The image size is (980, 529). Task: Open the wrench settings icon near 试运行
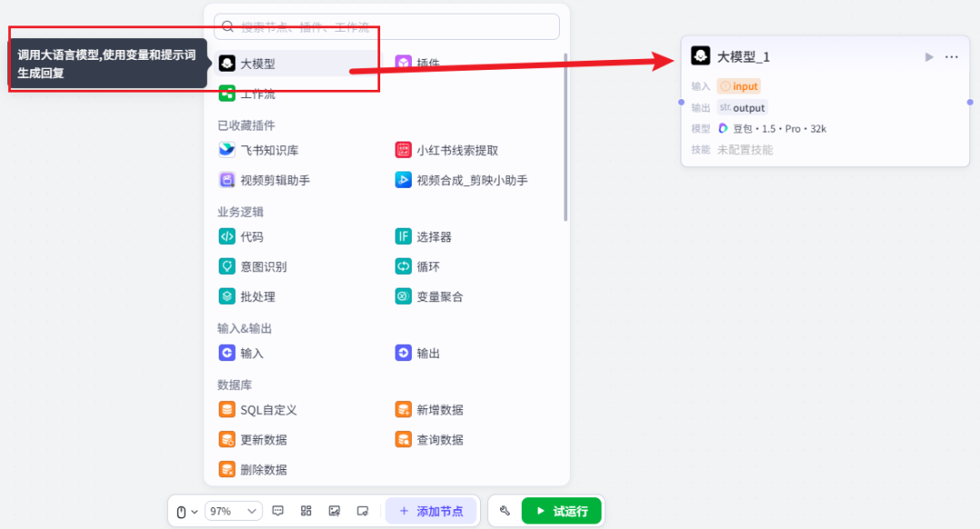pos(505,511)
